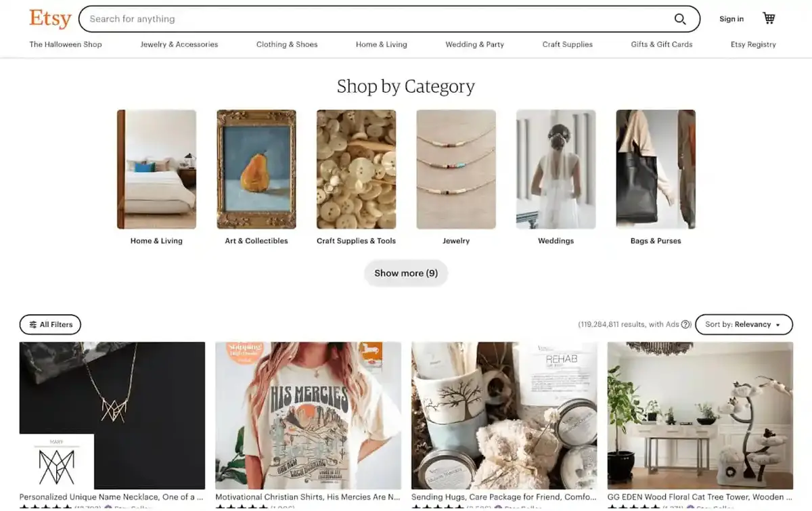Click inside the search bar
The width and height of the screenshot is (812, 511).
click(271, 18)
